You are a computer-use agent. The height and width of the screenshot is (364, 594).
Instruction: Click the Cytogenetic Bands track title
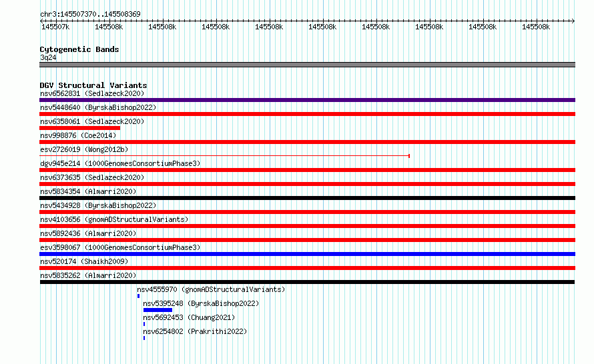click(x=79, y=49)
